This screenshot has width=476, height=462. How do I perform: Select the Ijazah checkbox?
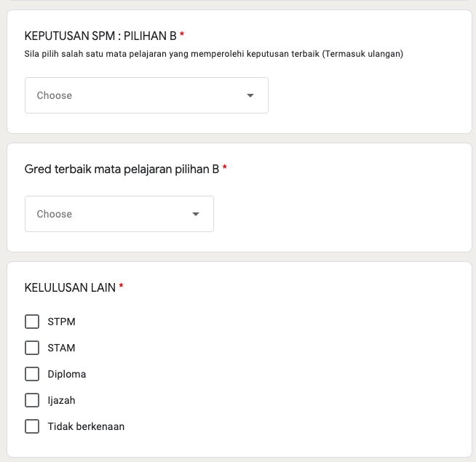(32, 400)
